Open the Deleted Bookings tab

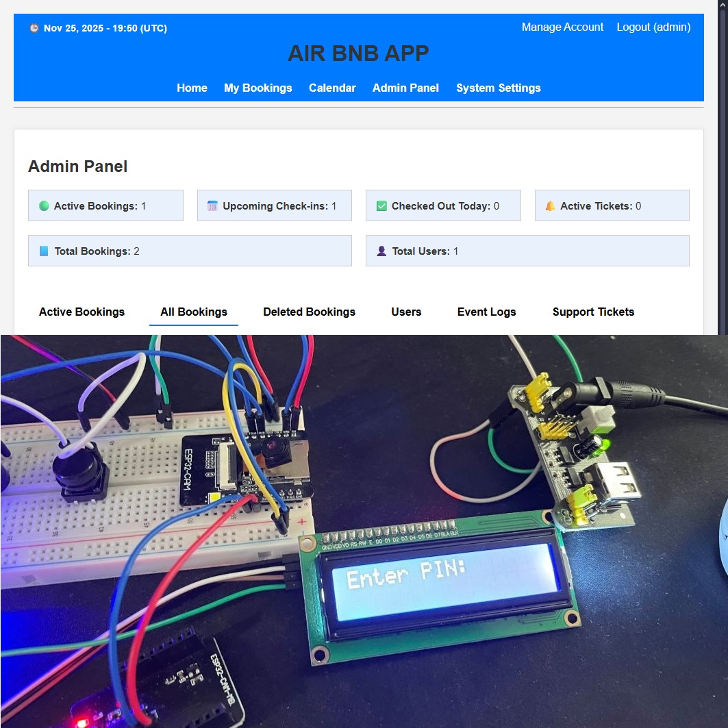point(309,312)
